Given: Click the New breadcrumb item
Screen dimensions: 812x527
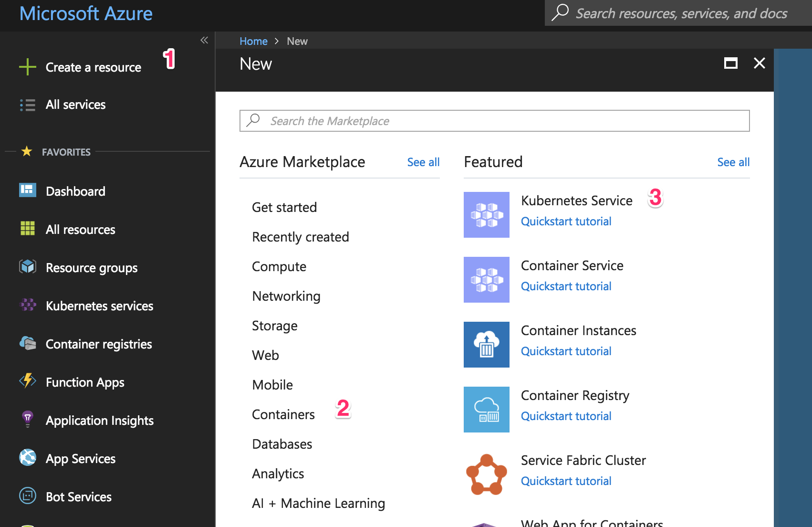Looking at the screenshot, I should click(297, 41).
